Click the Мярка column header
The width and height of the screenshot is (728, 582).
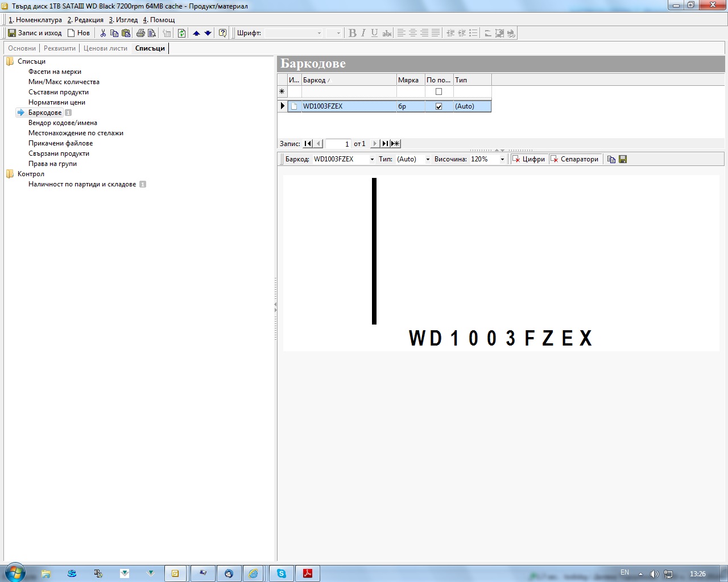click(x=411, y=80)
